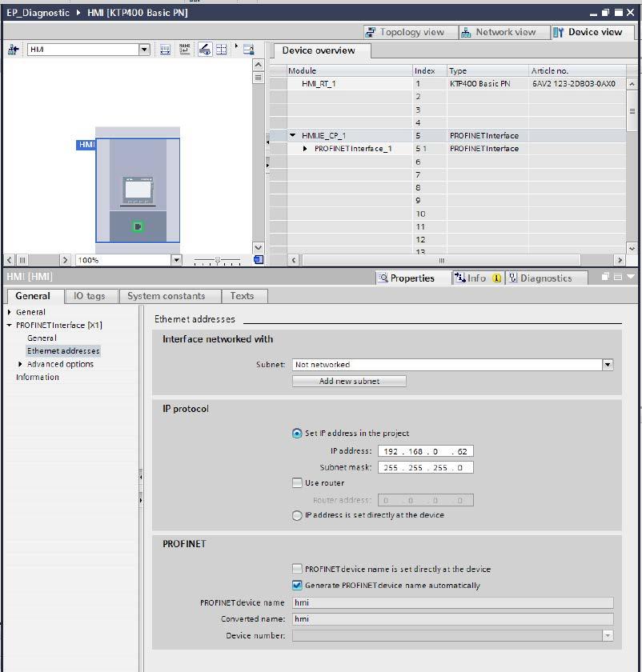Viewport: 642px width, 672px height.
Task: Float the inspector window icon
Action: 605,277
